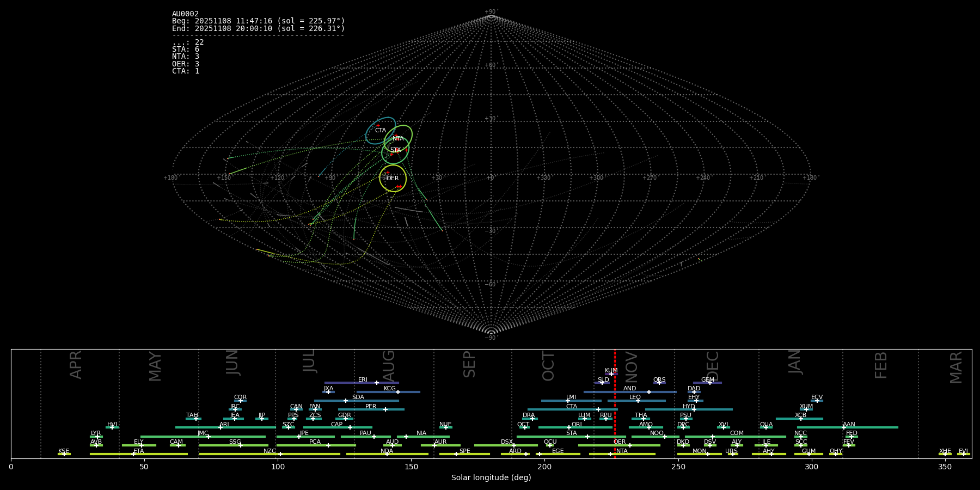Viewport: 980px width, 490px height.
Task: Click the peak marker on the PER timeline bar
Action: [385, 409]
